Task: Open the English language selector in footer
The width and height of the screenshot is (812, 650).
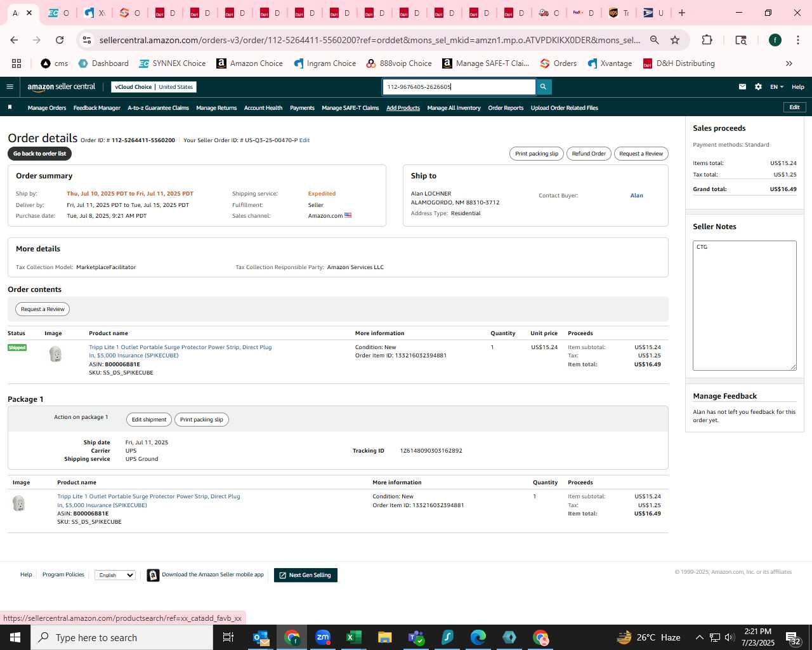Action: pos(115,575)
